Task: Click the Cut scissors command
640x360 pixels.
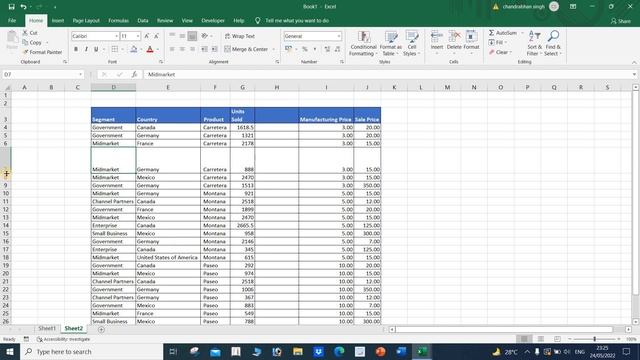Action: (30, 33)
